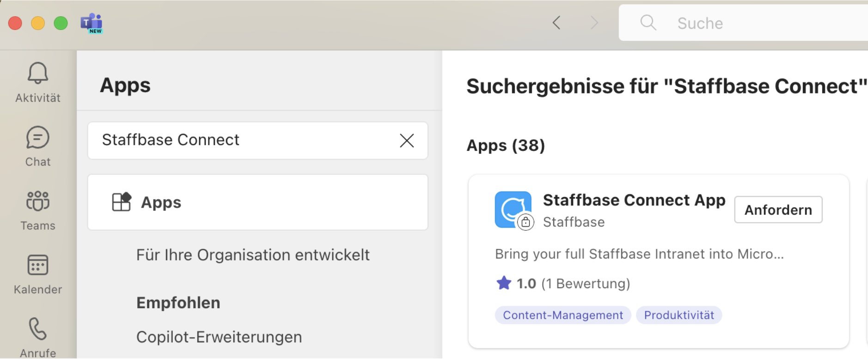Open the Staffbase Connect App title
The width and height of the screenshot is (868, 359).
point(634,200)
